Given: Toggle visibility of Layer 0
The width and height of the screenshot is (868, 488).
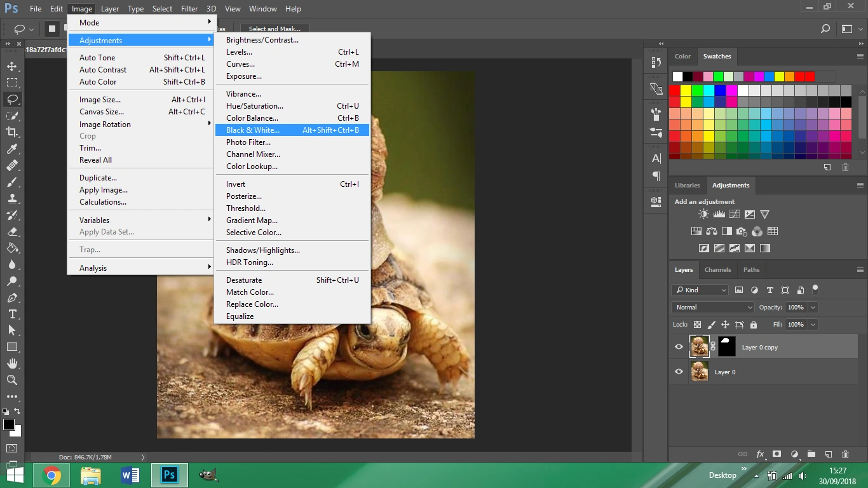Looking at the screenshot, I should pos(679,372).
